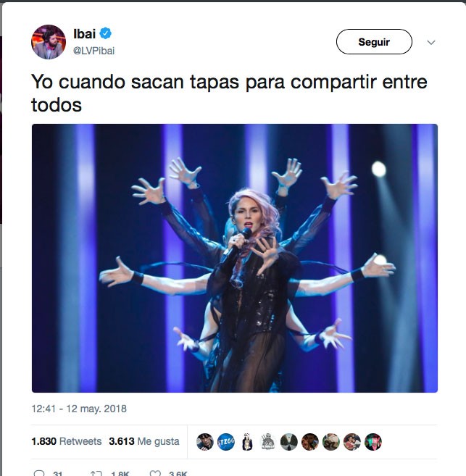The height and width of the screenshot is (476, 466).
Task: Click the 12:41 - 12 may. 2018 timestamp
Action: click(79, 409)
